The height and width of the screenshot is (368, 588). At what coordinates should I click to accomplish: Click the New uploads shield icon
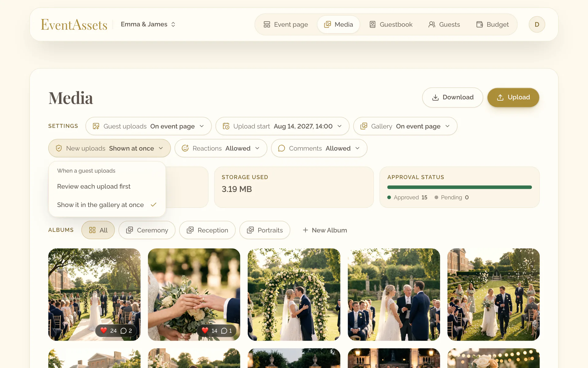click(59, 148)
